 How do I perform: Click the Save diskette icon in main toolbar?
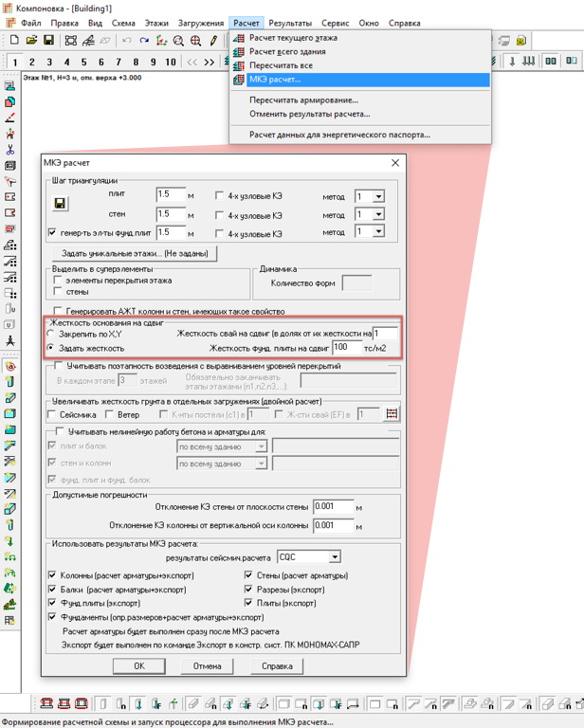tap(48, 41)
